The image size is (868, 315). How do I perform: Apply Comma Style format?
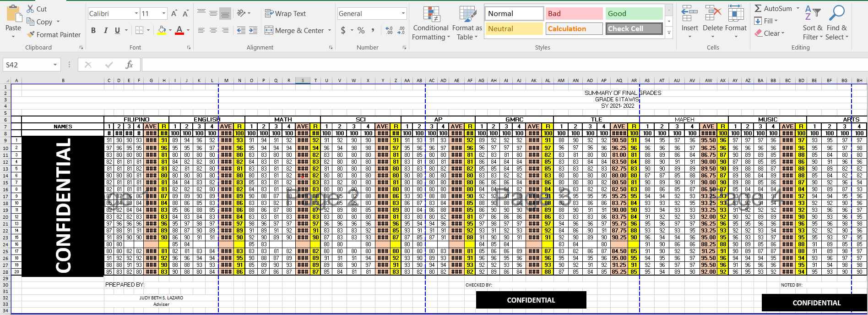tap(373, 30)
